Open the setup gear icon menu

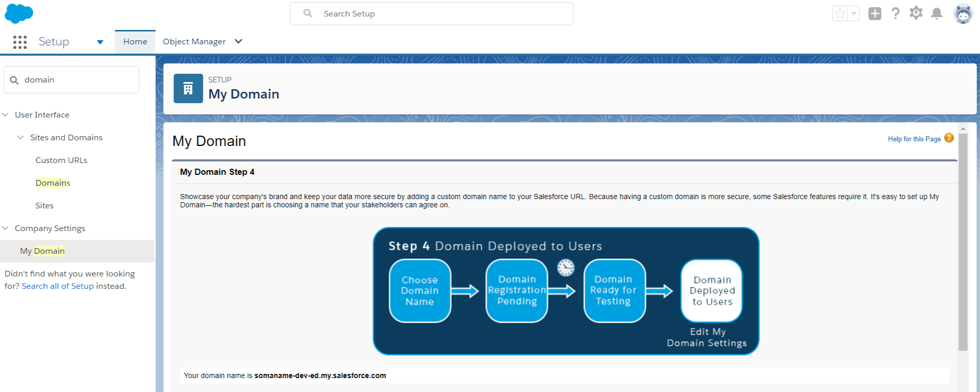(x=916, y=13)
